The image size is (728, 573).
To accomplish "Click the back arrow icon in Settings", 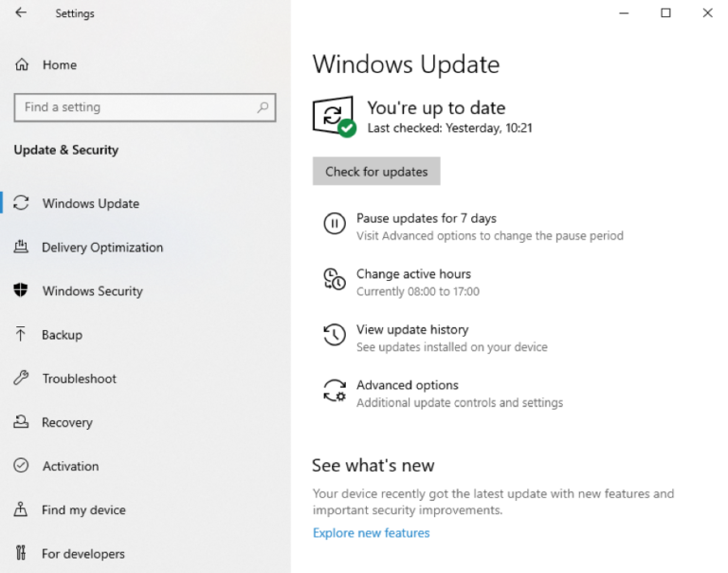I will (x=21, y=12).
